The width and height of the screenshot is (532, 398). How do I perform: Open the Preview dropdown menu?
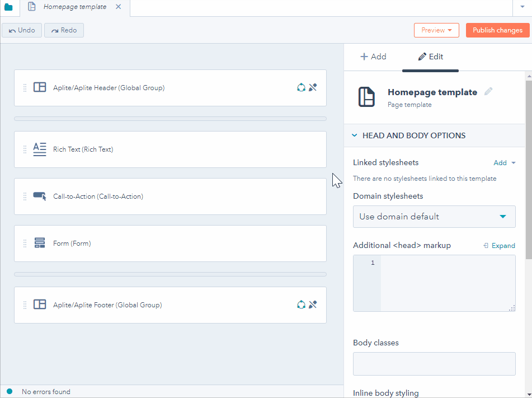tap(436, 30)
